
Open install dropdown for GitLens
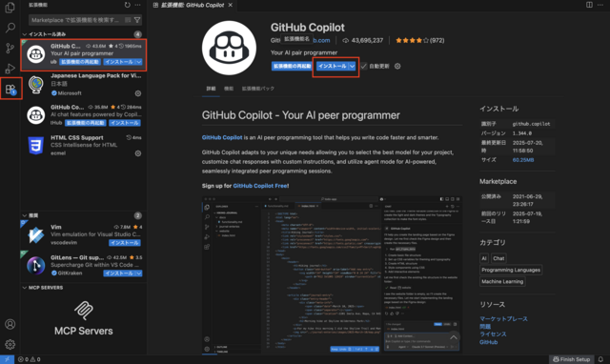click(139, 273)
